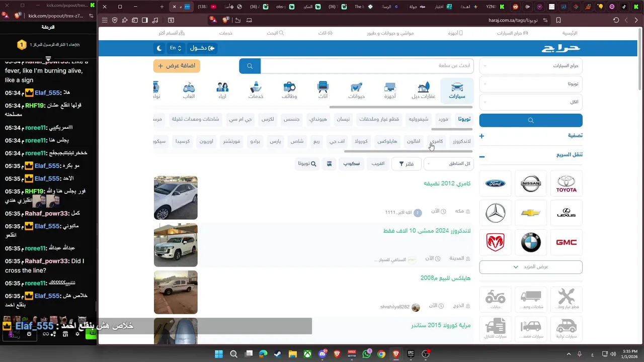This screenshot has height=362, width=644.
Task: Click the Ford brand logo tile
Action: [x=496, y=184]
